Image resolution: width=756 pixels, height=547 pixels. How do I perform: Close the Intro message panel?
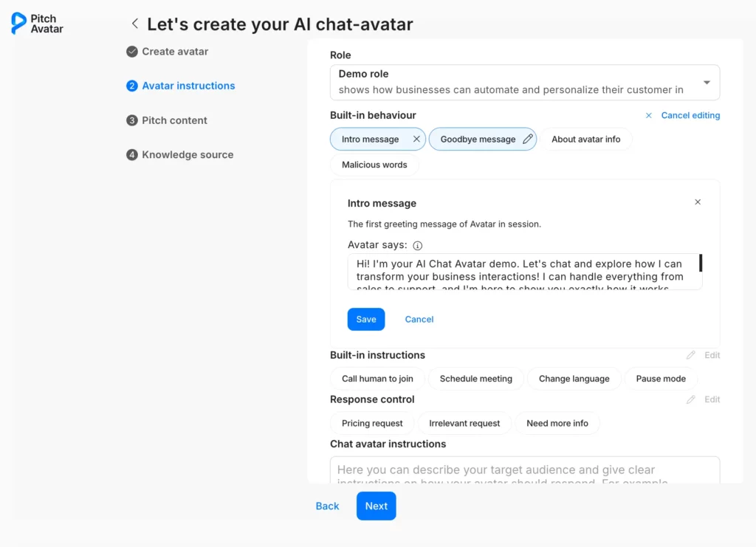(x=698, y=202)
